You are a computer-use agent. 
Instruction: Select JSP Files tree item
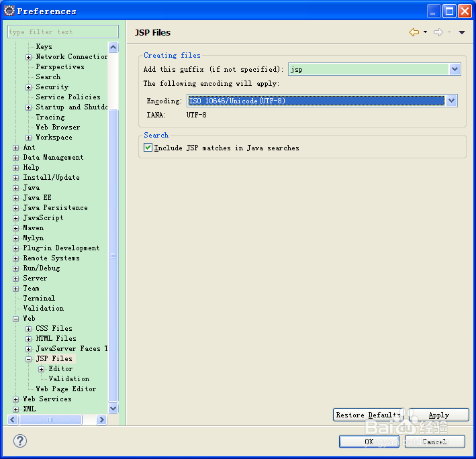tap(54, 358)
